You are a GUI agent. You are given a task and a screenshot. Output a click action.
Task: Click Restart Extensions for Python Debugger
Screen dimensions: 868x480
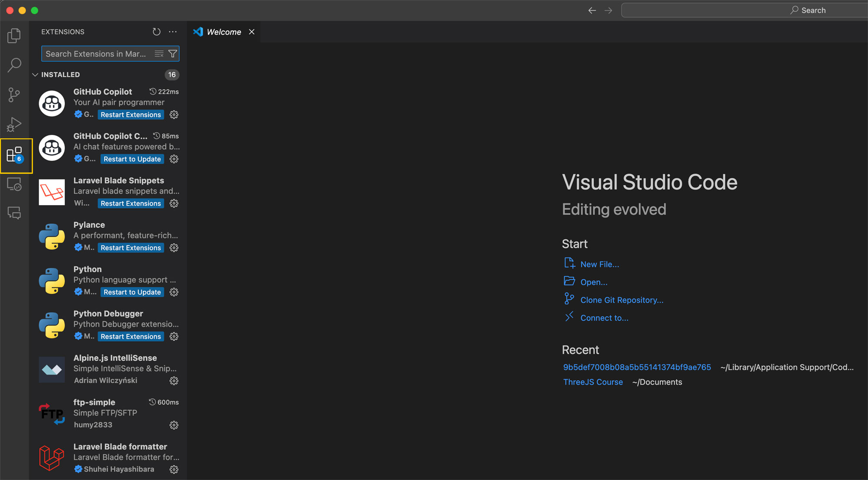pyautogui.click(x=131, y=336)
